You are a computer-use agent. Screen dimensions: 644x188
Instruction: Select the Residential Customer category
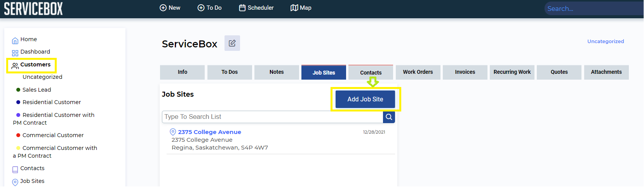[x=52, y=102]
